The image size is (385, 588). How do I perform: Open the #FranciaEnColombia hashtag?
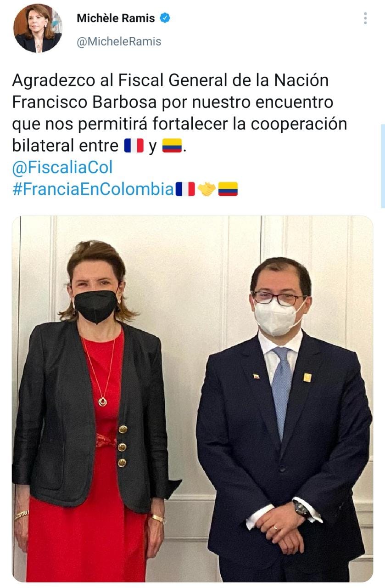click(93, 189)
